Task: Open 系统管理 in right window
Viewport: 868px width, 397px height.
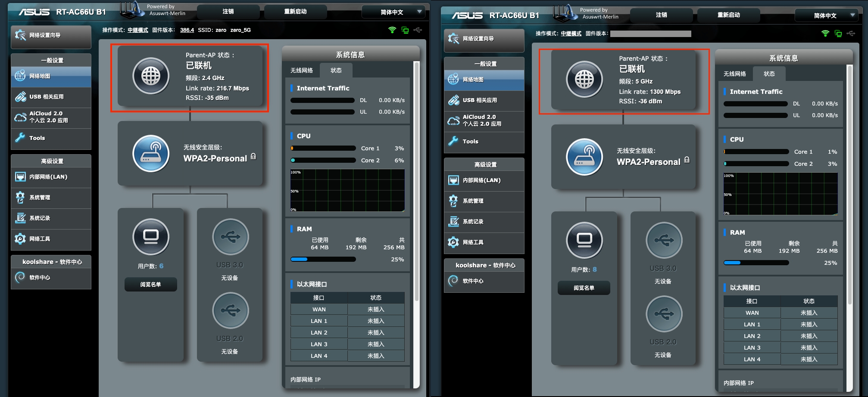Action: click(x=484, y=201)
